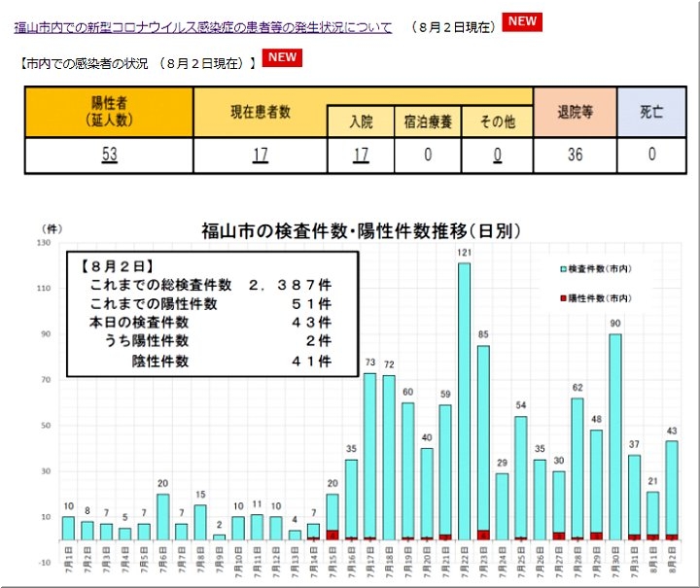
Task: Click the NEW badge next to 市内での感染者の状況
Action: pos(283,57)
